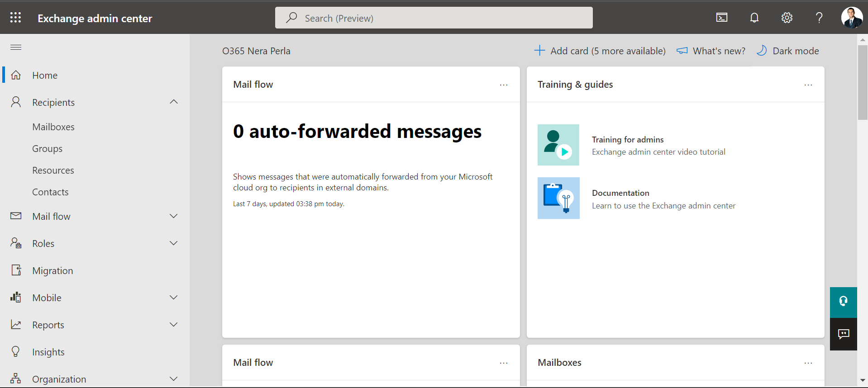Select Mailboxes under Recipients
Viewport: 868px width, 388px height.
pos(53,127)
